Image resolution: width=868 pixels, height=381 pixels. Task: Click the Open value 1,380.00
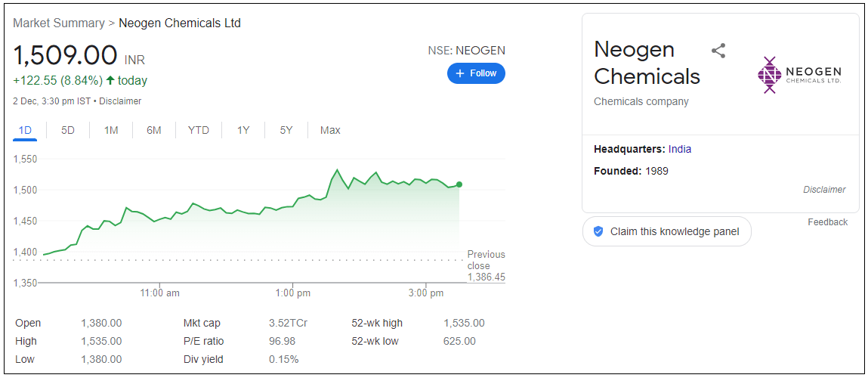tap(101, 324)
